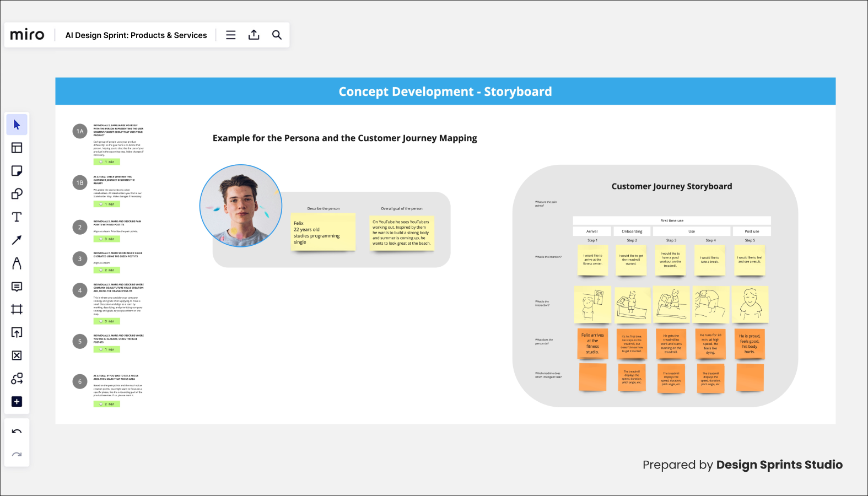Select the 'Use' column header
The image size is (868, 496).
pos(692,231)
